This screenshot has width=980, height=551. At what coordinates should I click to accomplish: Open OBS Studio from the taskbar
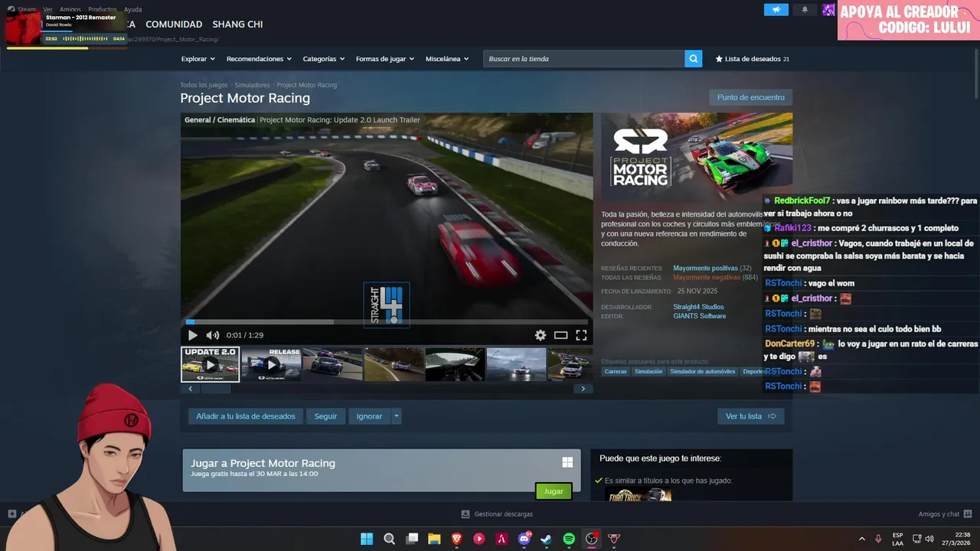click(x=592, y=539)
